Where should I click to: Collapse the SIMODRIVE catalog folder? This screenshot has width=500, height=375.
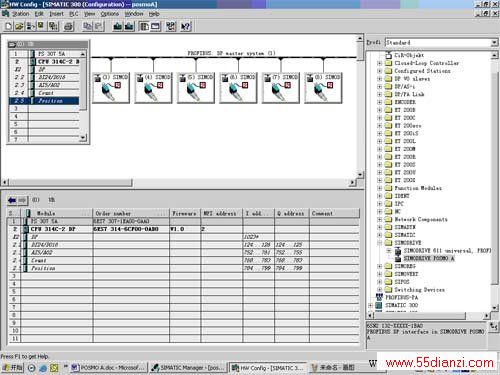tap(380, 243)
